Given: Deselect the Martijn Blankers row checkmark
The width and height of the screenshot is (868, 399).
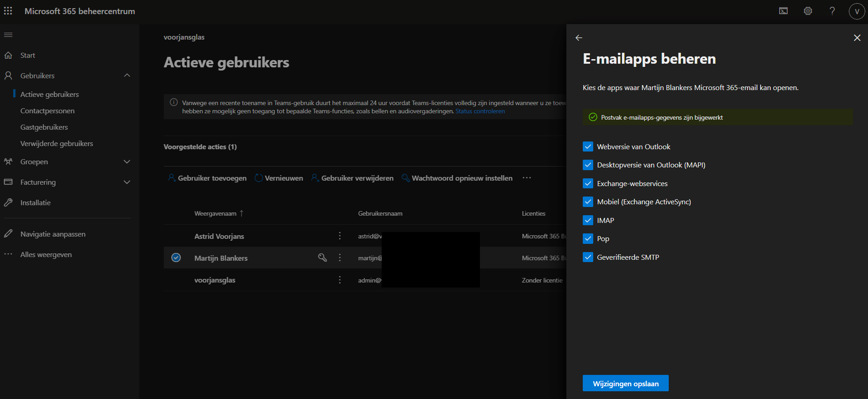Looking at the screenshot, I should coord(176,258).
